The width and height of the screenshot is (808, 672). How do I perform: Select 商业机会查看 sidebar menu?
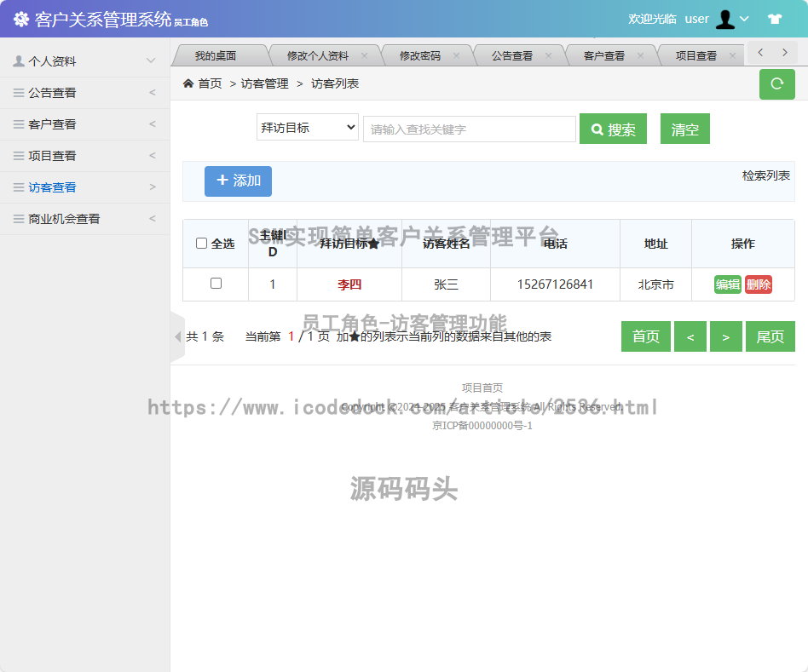(x=85, y=219)
